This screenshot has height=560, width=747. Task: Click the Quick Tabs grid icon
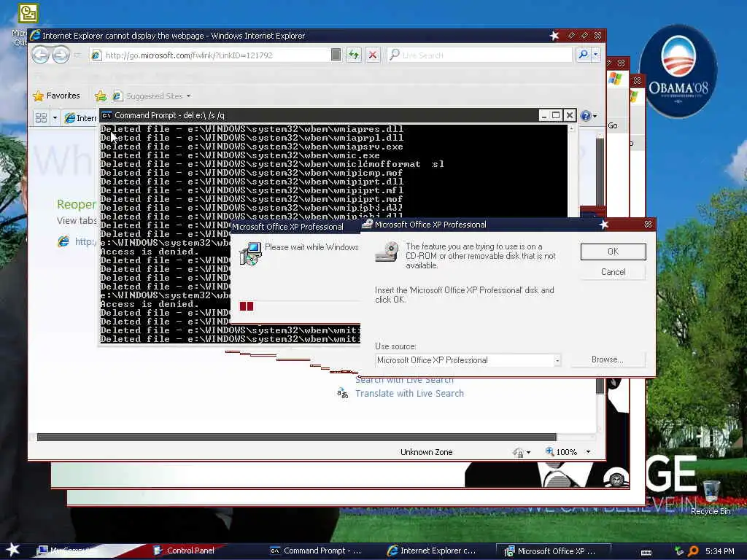tap(42, 117)
